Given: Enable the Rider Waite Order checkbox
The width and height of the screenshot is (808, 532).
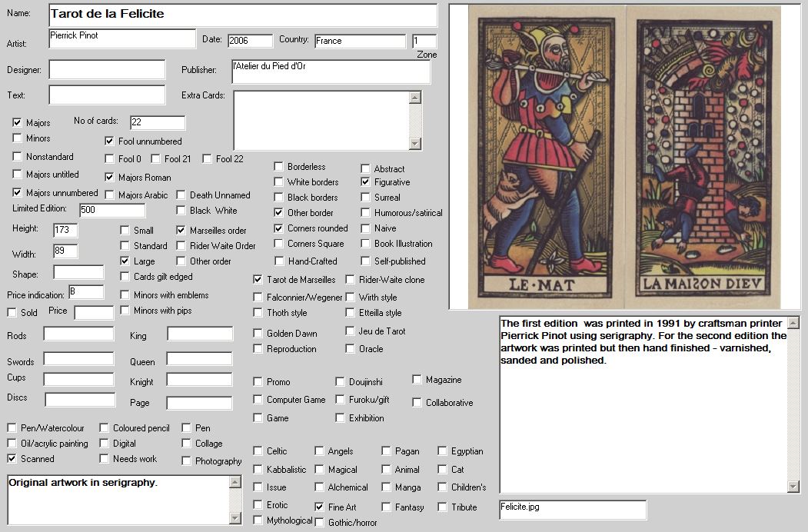Looking at the screenshot, I should coord(181,246).
